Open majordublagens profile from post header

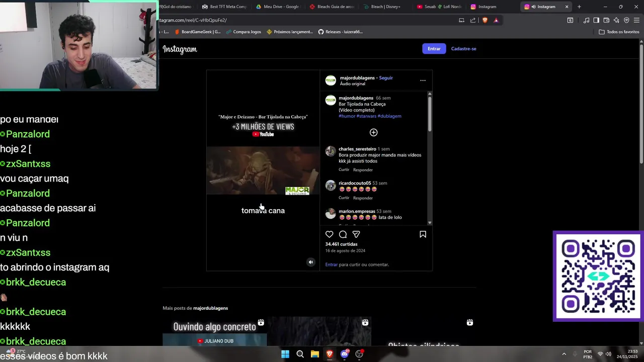(357, 78)
